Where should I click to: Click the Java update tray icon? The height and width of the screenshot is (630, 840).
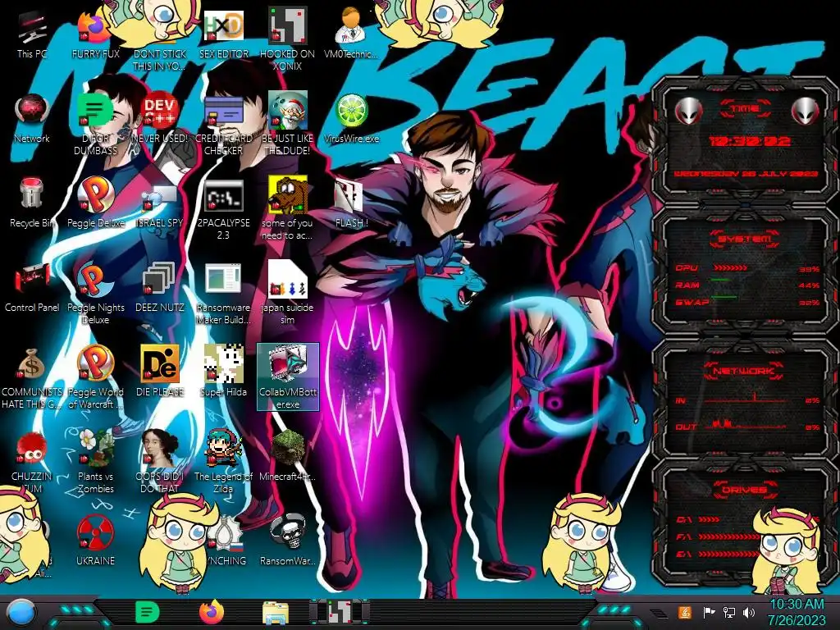pos(685,612)
